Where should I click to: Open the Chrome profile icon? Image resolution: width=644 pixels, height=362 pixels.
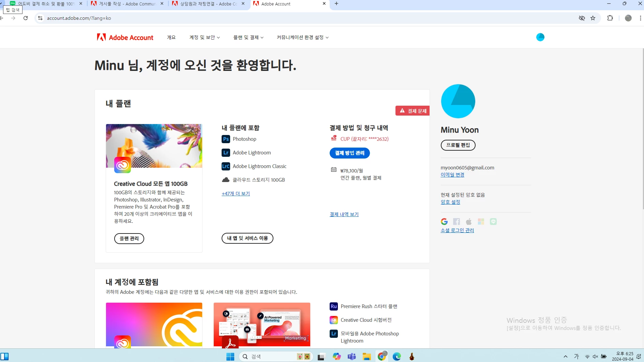(x=628, y=18)
